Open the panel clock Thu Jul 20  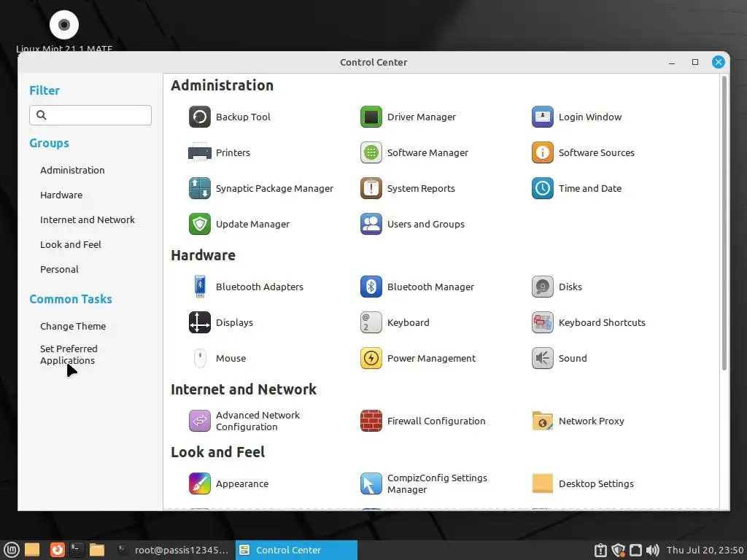coord(705,551)
